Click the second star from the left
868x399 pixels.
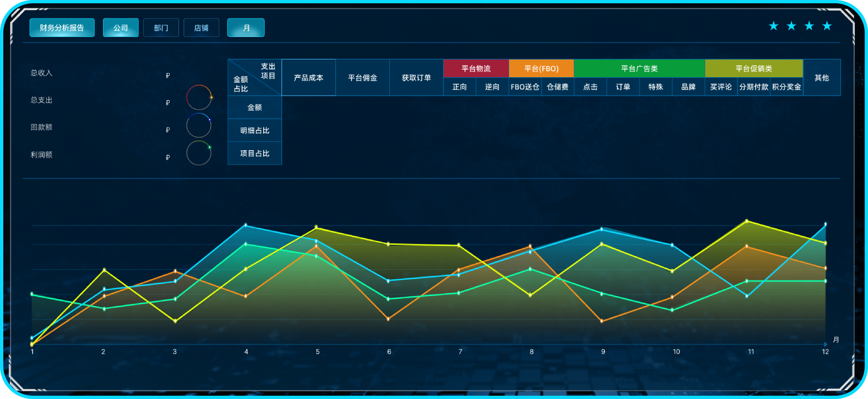coord(791,26)
